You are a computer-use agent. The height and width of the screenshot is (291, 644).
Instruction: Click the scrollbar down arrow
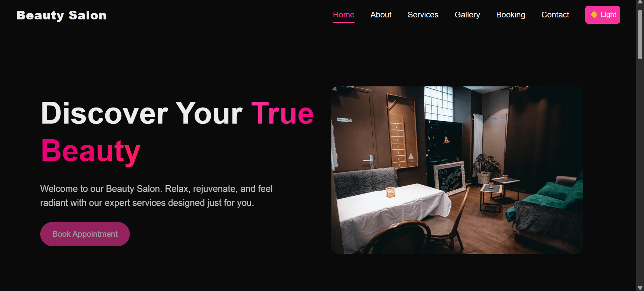pyautogui.click(x=640, y=288)
